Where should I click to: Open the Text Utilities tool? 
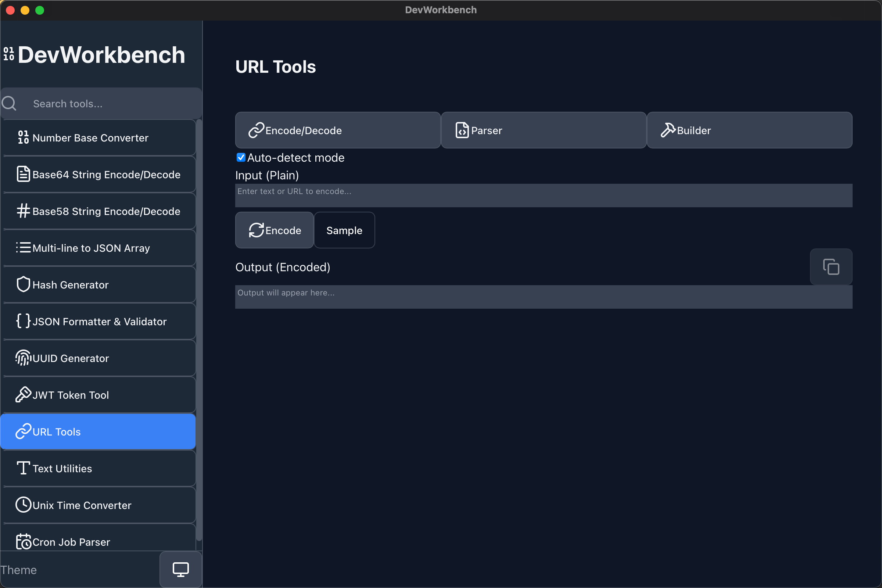[x=98, y=468]
